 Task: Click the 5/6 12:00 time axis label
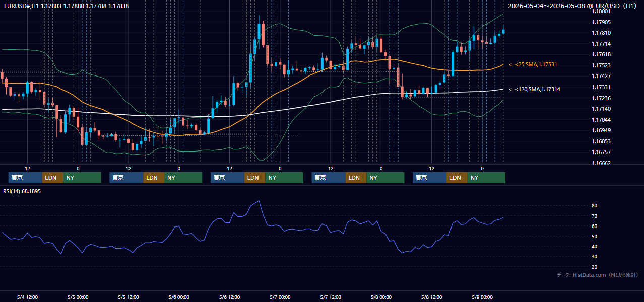click(230, 297)
